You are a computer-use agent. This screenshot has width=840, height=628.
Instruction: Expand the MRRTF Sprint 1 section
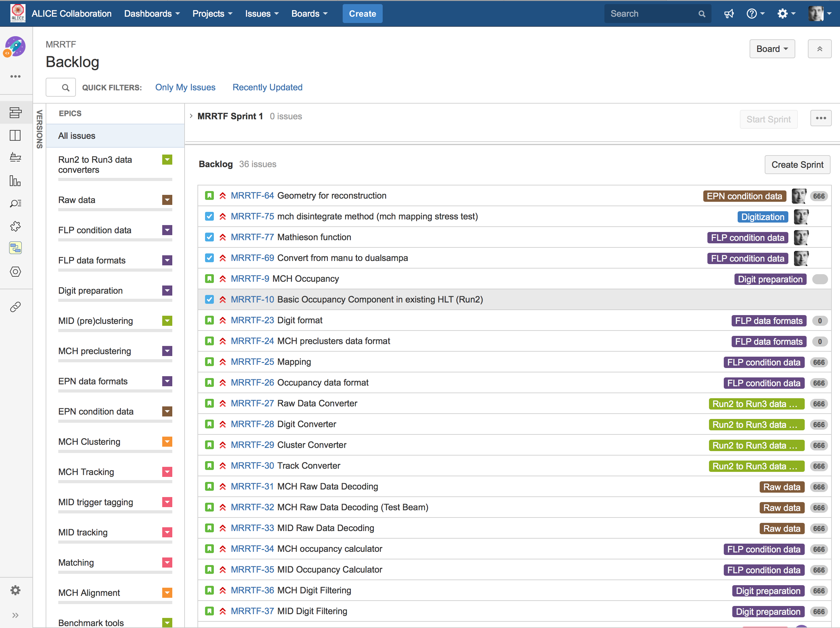[191, 116]
